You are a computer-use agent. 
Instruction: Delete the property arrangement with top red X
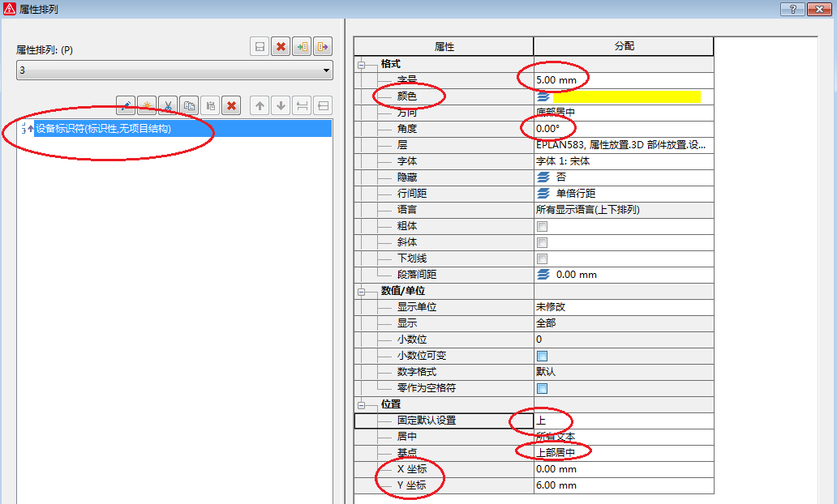[x=281, y=47]
